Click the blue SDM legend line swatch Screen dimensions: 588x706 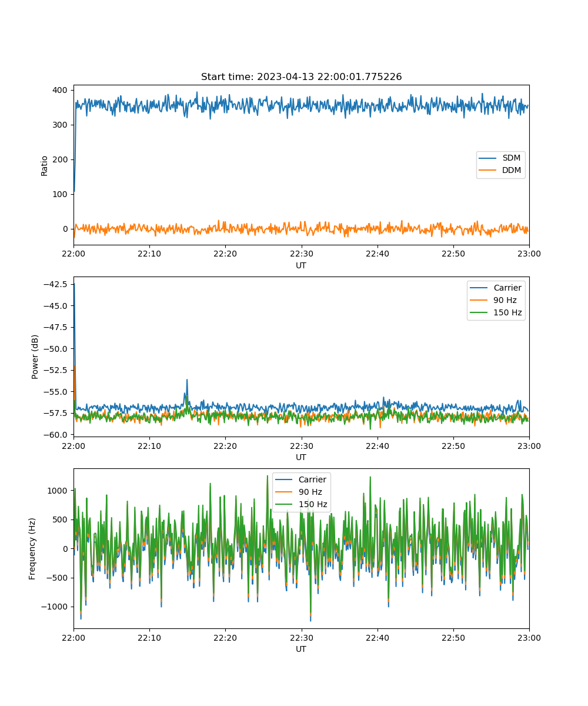(489, 158)
